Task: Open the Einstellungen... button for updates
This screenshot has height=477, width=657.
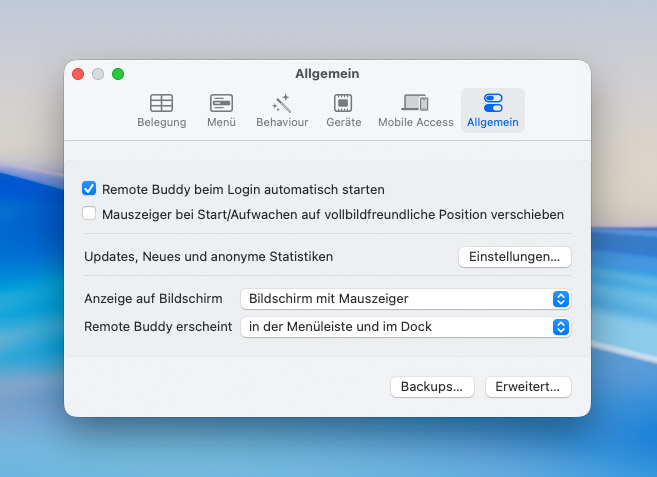Action: tap(514, 257)
